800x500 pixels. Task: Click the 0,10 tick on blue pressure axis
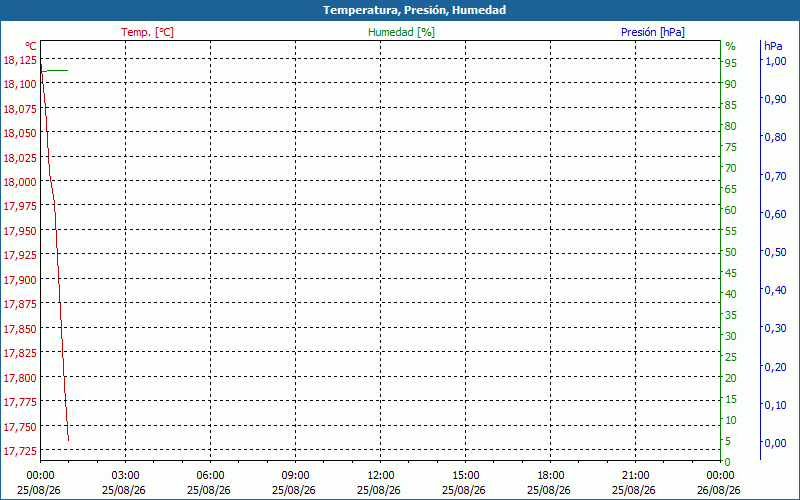click(776, 405)
